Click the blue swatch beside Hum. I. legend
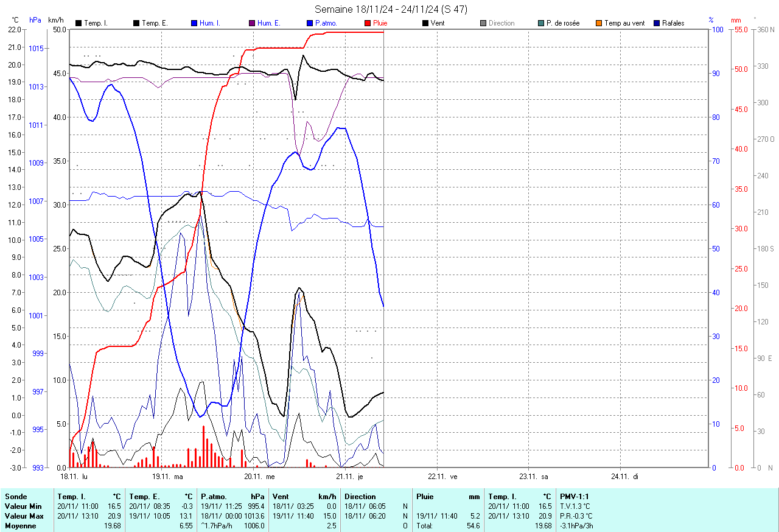The width and height of the screenshot is (779, 532). point(194,23)
